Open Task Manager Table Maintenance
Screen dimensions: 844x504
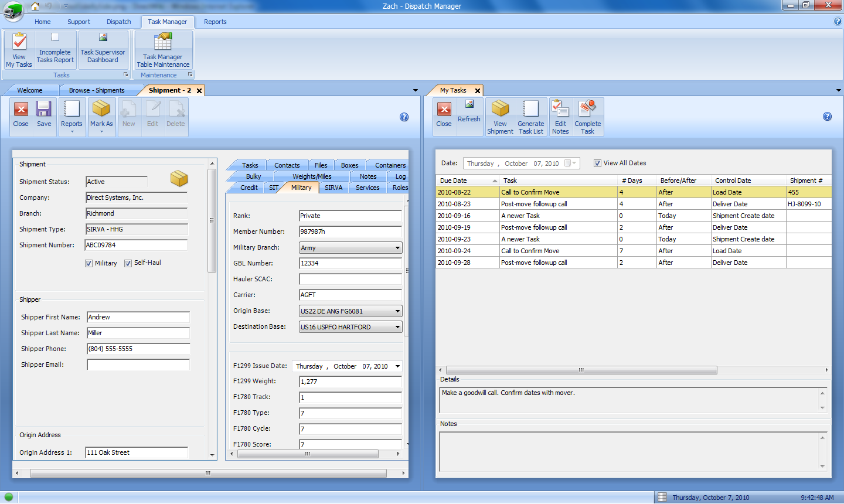coord(163,50)
